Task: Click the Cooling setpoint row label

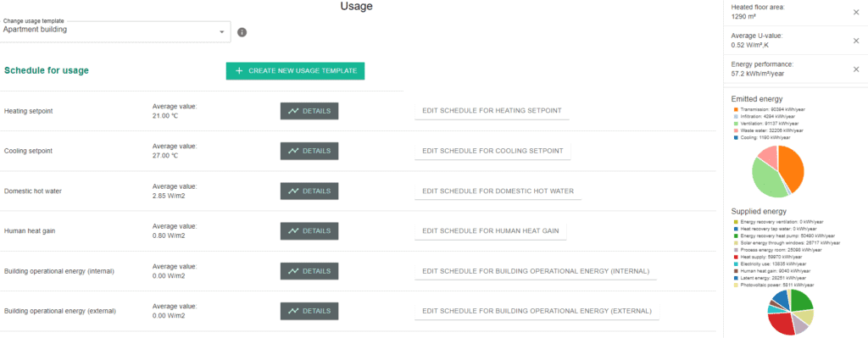Action: pyautogui.click(x=28, y=151)
